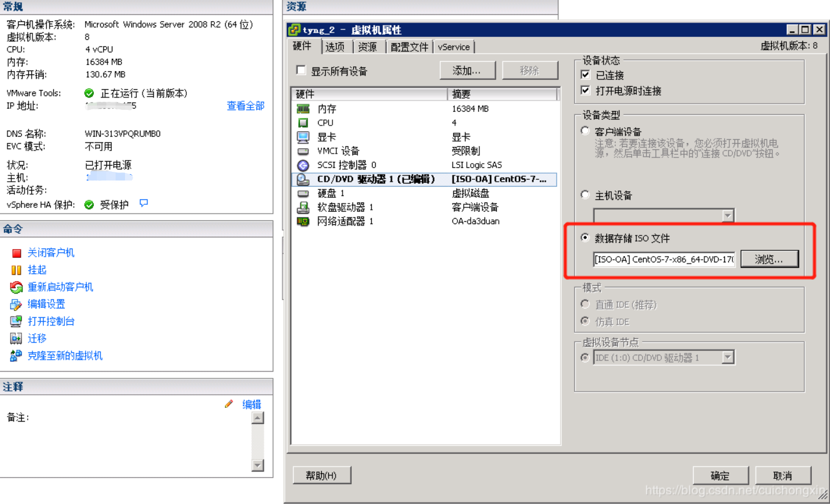The image size is (830, 504).
Task: Click the 编辑设置 link
Action: (46, 304)
